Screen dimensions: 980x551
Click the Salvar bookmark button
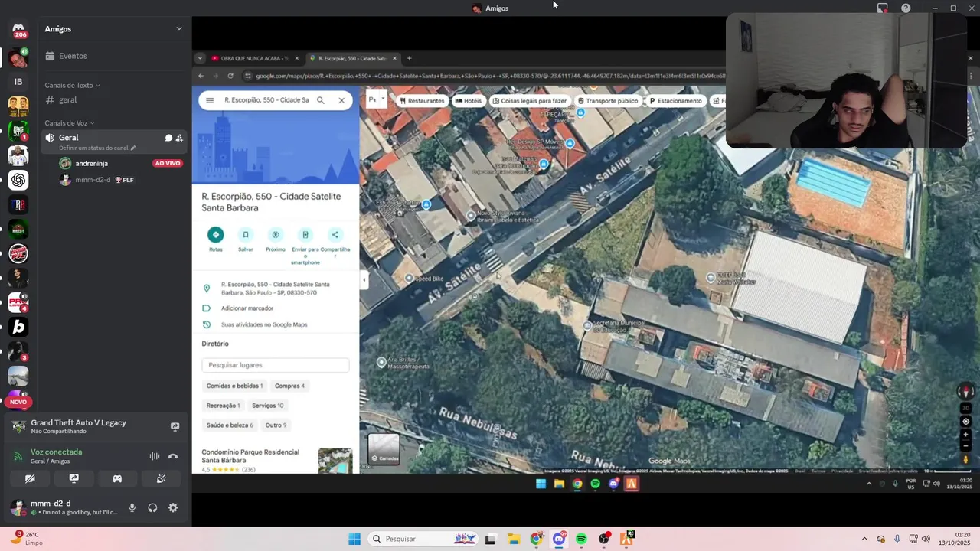pyautogui.click(x=246, y=240)
